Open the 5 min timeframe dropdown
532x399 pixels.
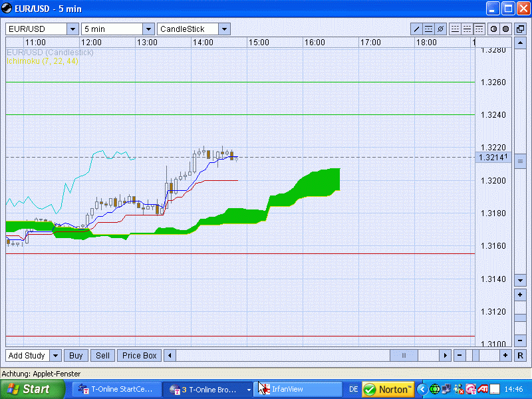(148, 29)
